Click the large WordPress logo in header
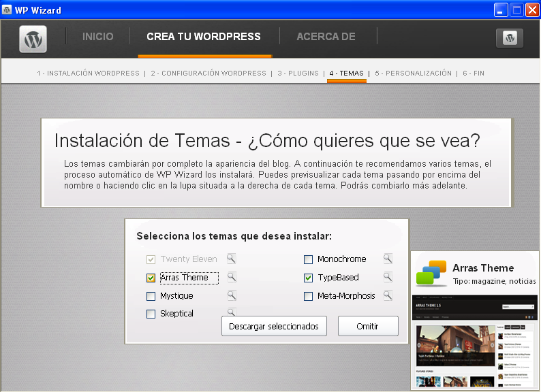The width and height of the screenshot is (541, 392). coord(33,39)
